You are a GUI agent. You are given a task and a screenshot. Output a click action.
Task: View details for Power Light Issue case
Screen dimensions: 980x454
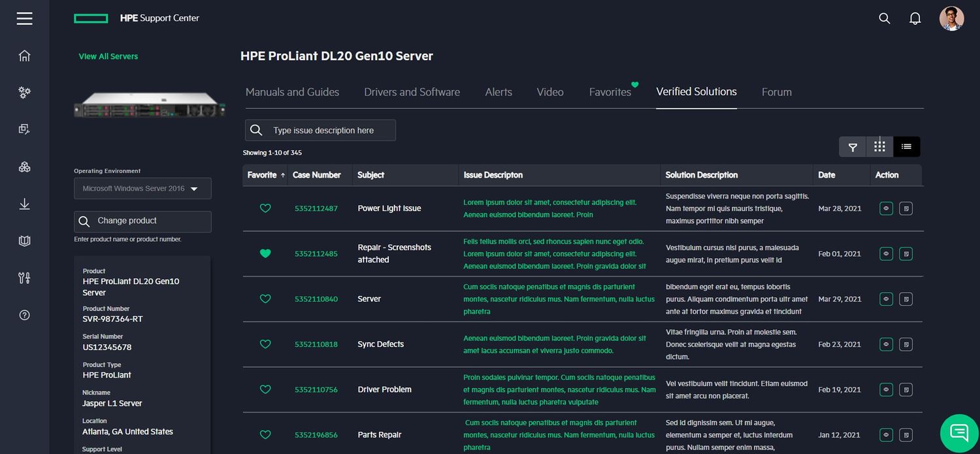[886, 208]
